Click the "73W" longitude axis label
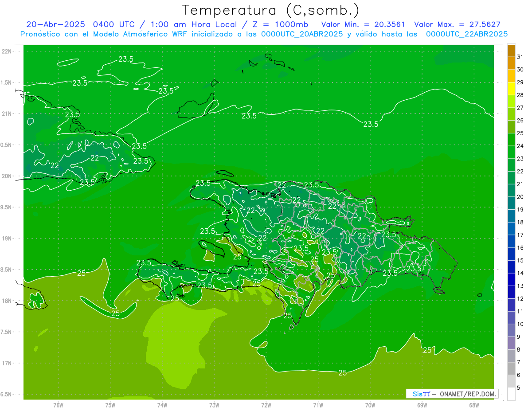This screenshot has height=411, width=532. tap(214, 405)
